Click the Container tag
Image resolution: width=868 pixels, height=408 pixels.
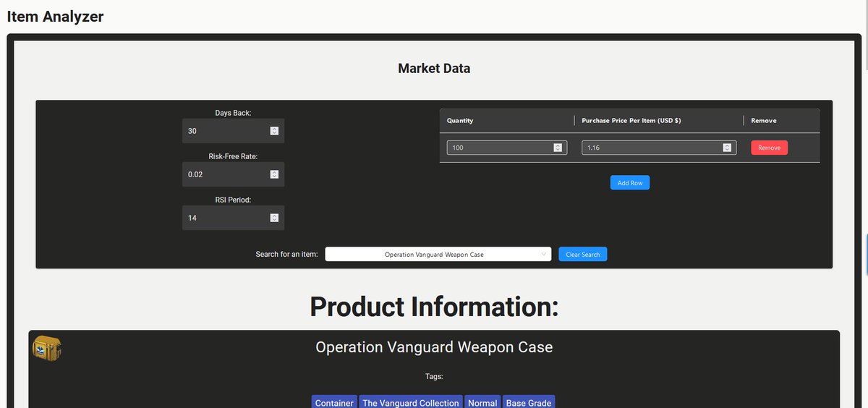coord(334,402)
